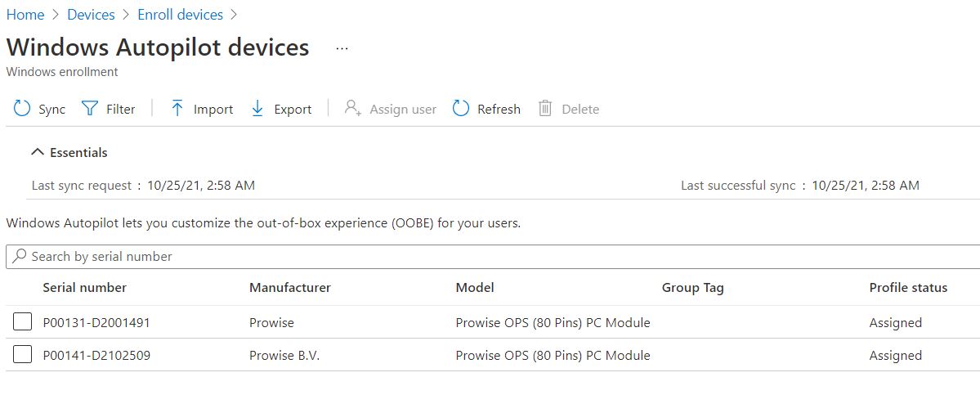Open the Filter funnel icon
The height and width of the screenshot is (404, 980).
pyautogui.click(x=91, y=109)
